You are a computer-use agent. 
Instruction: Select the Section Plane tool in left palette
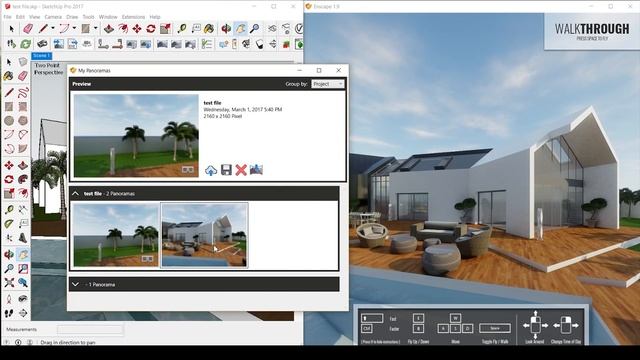[x=23, y=313]
